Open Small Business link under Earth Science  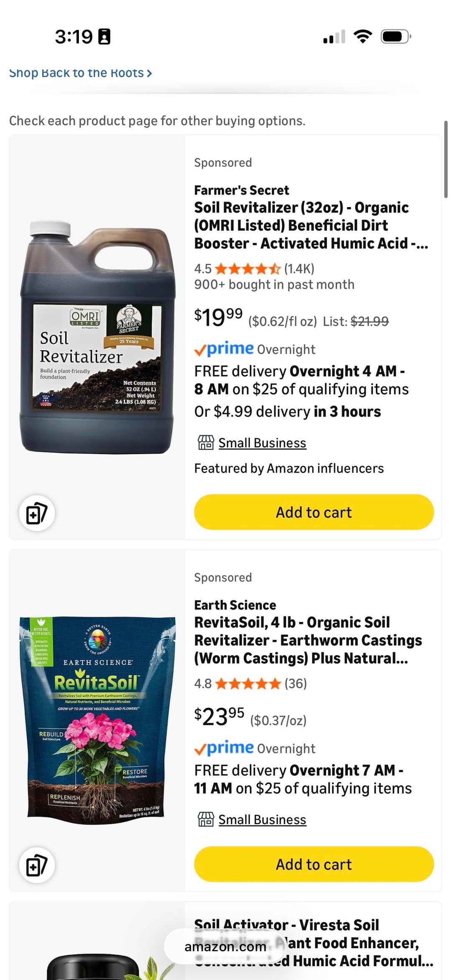(x=262, y=820)
